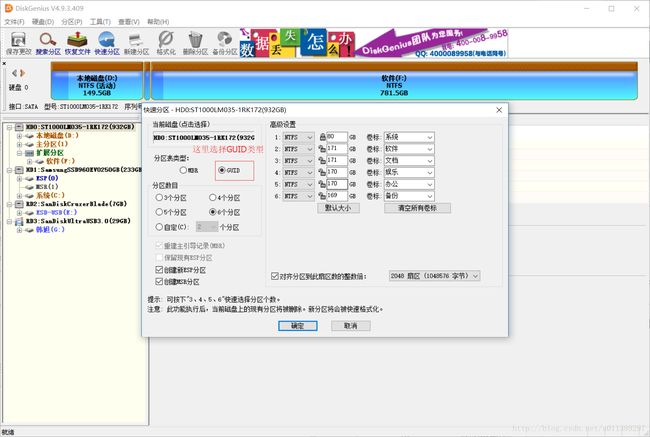Toggle the lock icon on partition row 6
The height and width of the screenshot is (437, 650).
coord(322,196)
